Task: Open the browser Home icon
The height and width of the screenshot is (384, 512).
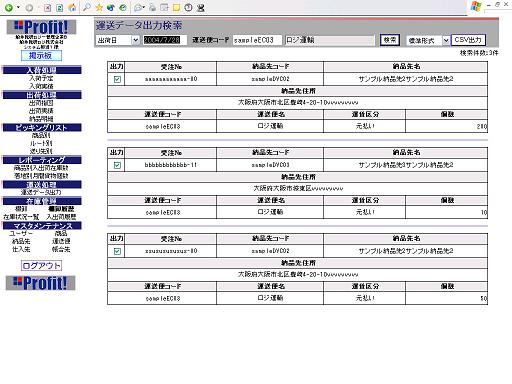Action: 72,8
